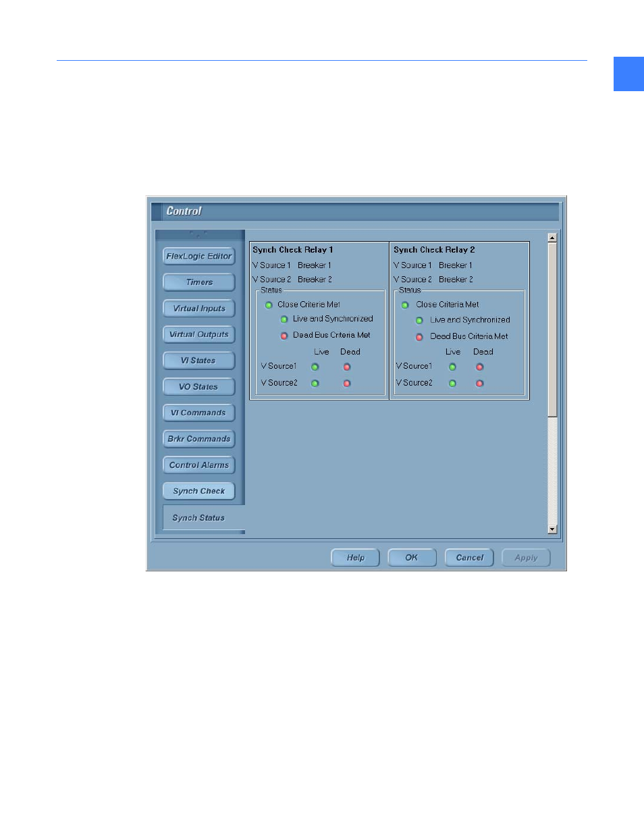Click Relay 2 V Source2 Dead indicator
This screenshot has width=644, height=834.
point(480,384)
